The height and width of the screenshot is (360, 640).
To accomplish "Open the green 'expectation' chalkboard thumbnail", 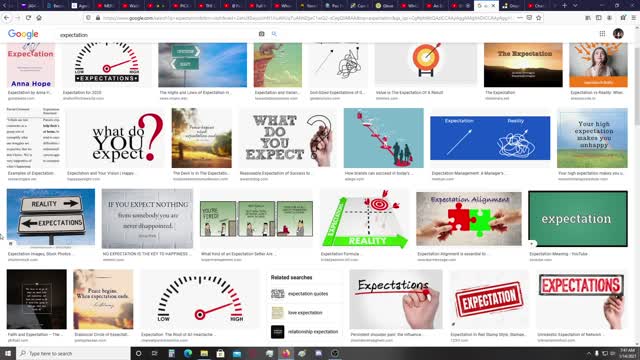I will (578, 219).
